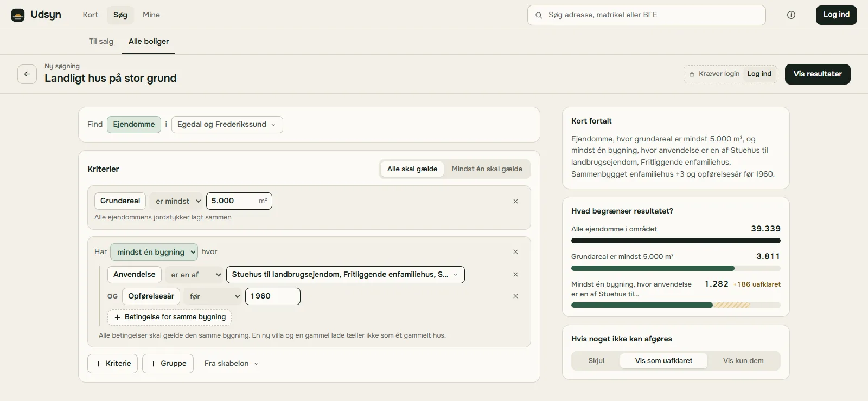Open the 'før' operator dropdown

[213, 296]
